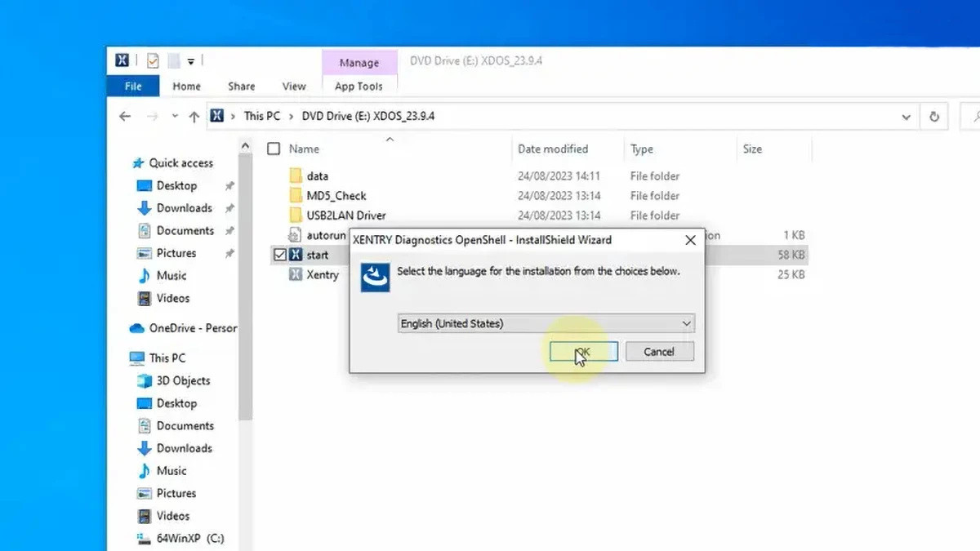Go back using the back arrow

click(125, 117)
